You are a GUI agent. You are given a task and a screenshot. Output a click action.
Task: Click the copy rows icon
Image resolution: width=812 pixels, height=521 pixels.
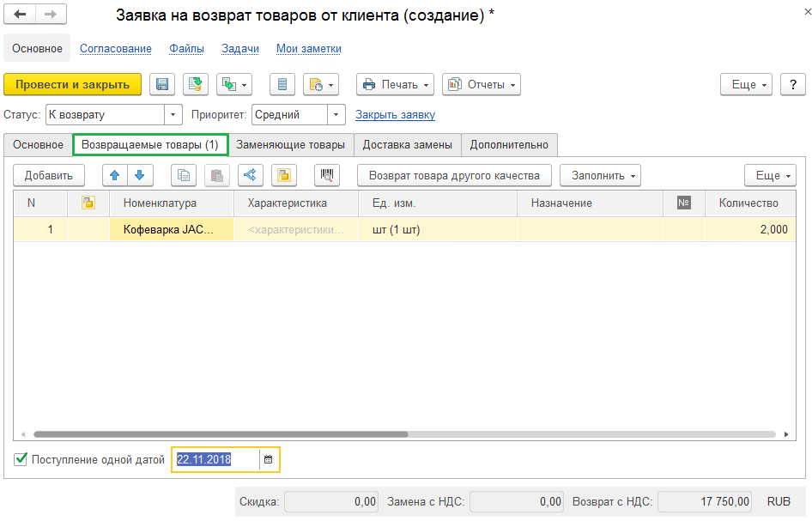point(184,175)
